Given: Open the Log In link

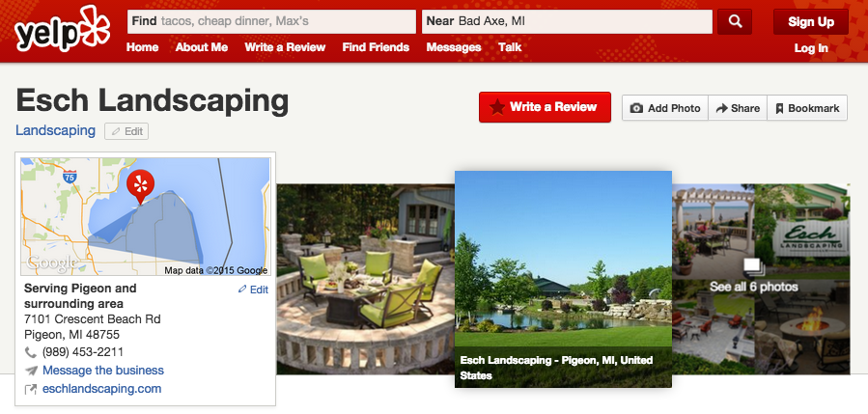Looking at the screenshot, I should click(811, 48).
